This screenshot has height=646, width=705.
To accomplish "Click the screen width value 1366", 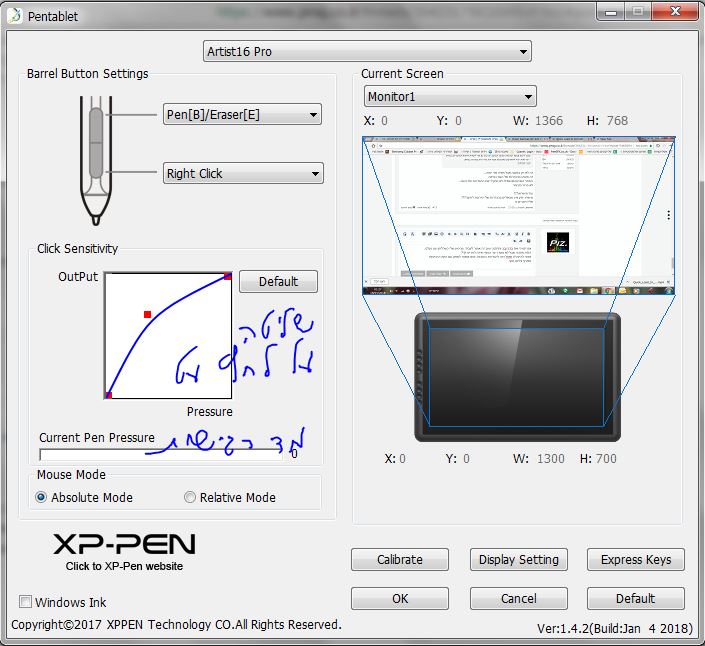I will (x=549, y=120).
